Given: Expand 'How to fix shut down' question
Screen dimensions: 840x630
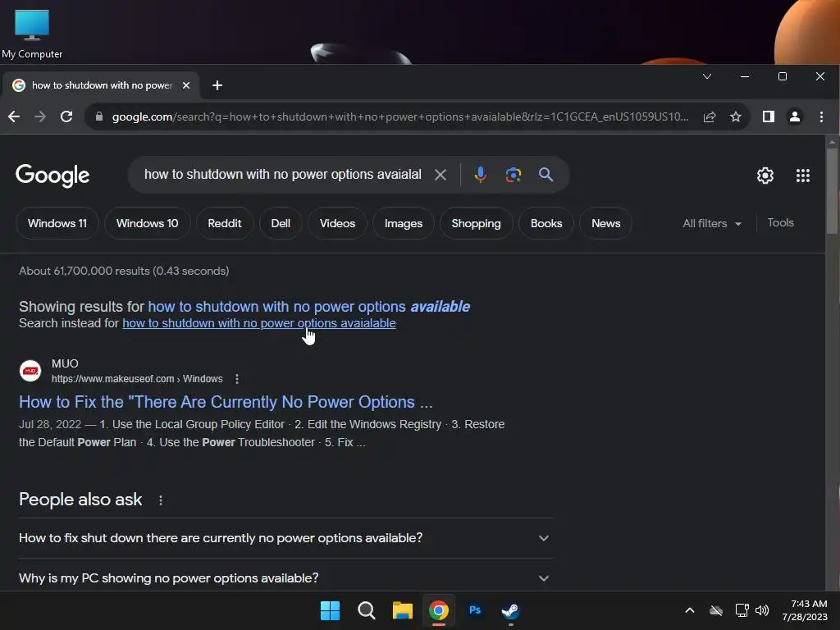Looking at the screenshot, I should [285, 538].
